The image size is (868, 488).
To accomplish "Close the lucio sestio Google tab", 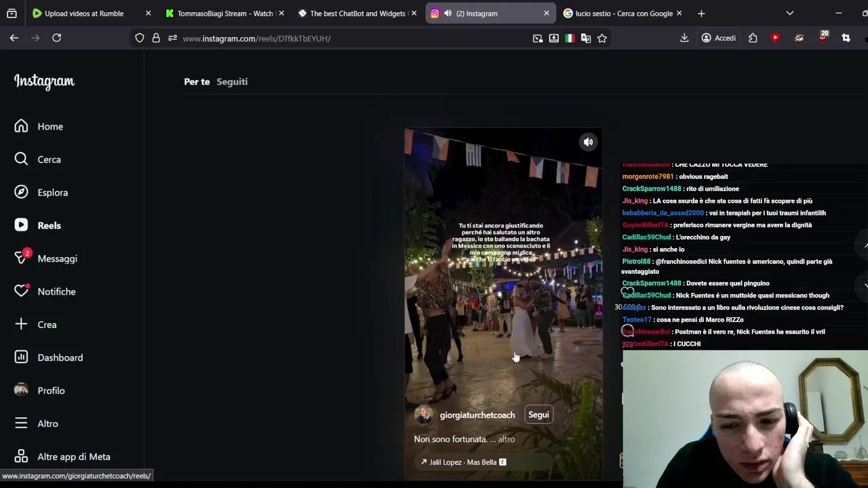I will 679,14.
